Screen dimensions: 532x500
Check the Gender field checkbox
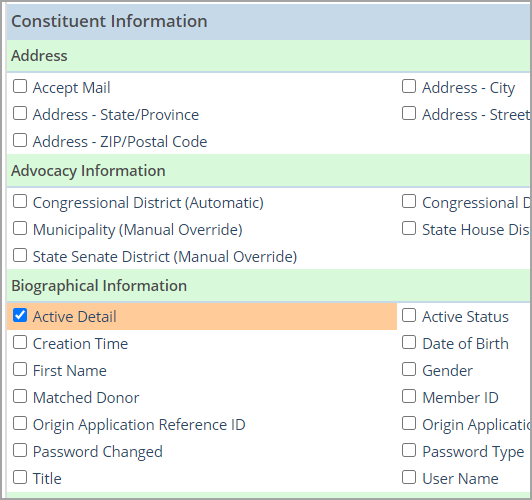pyautogui.click(x=409, y=369)
